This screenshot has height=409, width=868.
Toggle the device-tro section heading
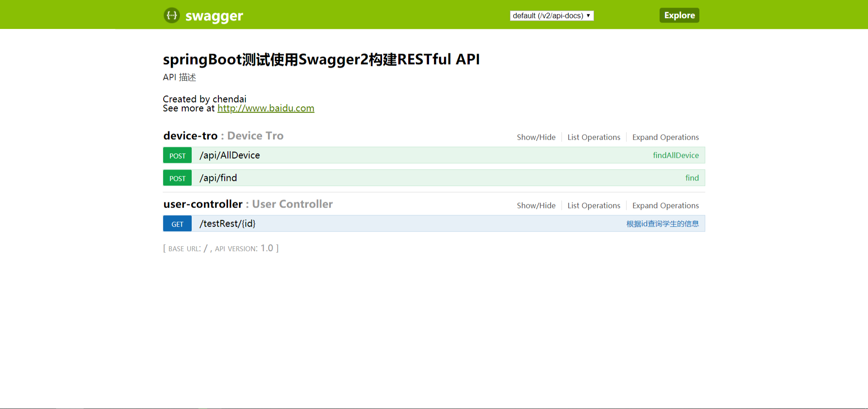click(190, 136)
